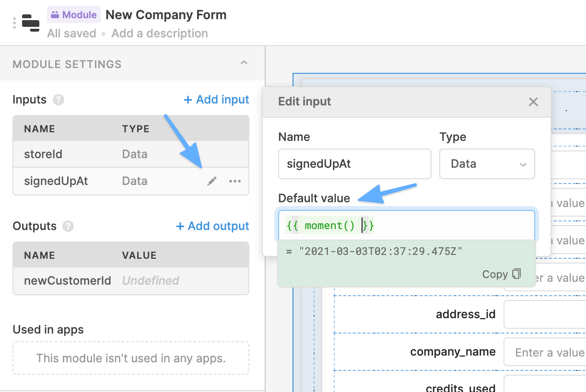Open the Type dropdown set to Data
Viewport: 586px width, 392px height.
[487, 164]
